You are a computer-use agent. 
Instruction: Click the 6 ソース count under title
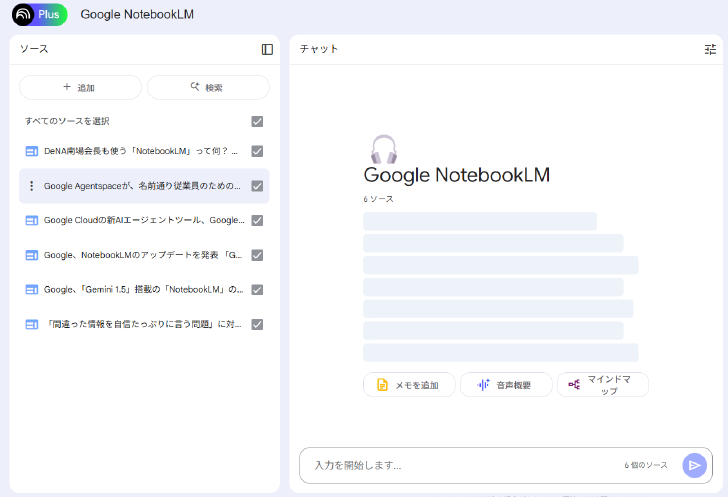coord(378,199)
